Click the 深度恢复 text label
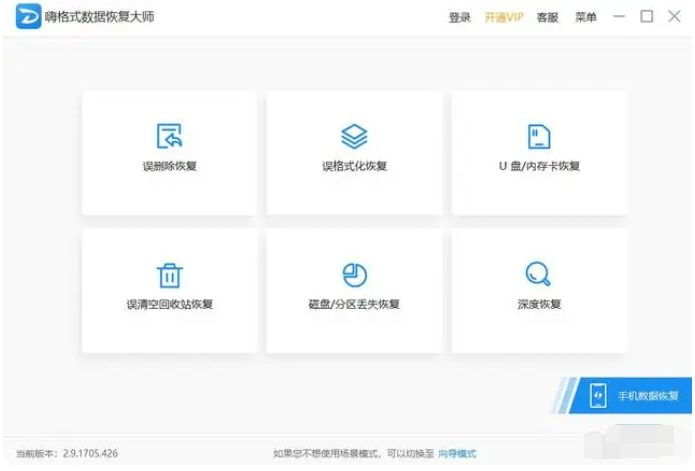 539,304
